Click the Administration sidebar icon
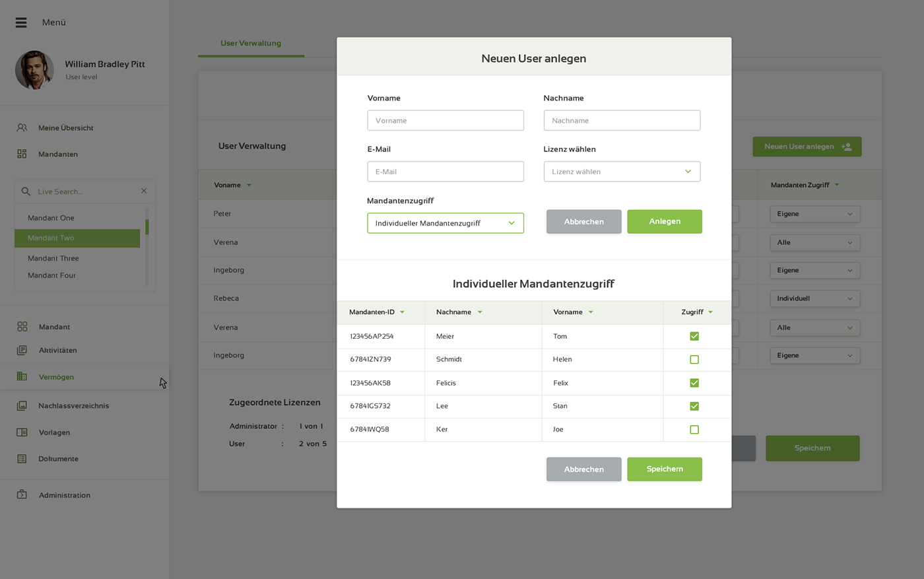Screen dimensions: 924x579 22,494
